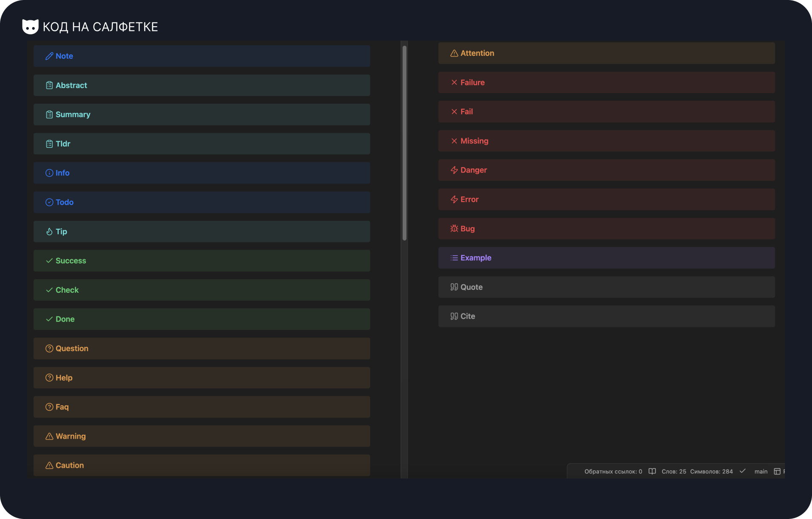
Task: Click the info icon on the Info callout
Action: [x=49, y=173]
